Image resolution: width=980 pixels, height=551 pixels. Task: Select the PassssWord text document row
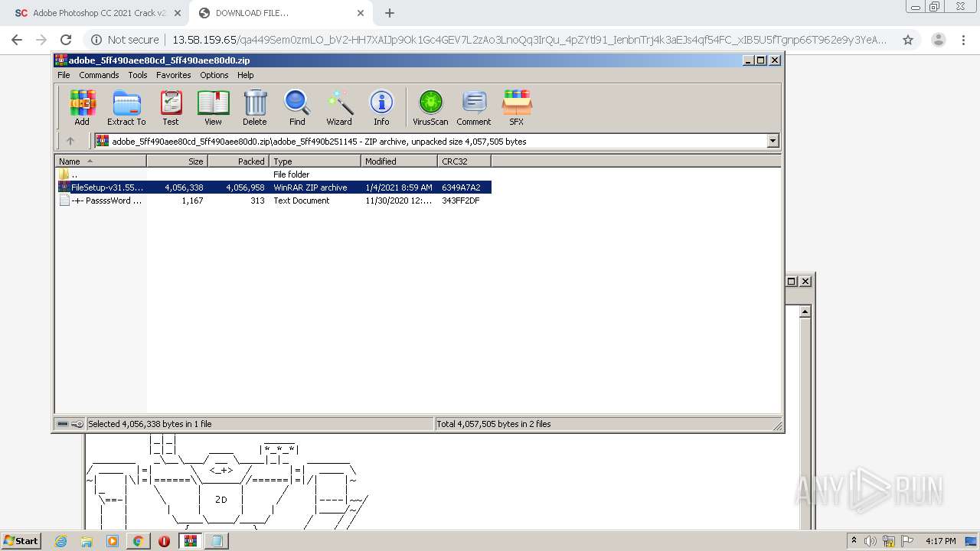pyautogui.click(x=273, y=201)
